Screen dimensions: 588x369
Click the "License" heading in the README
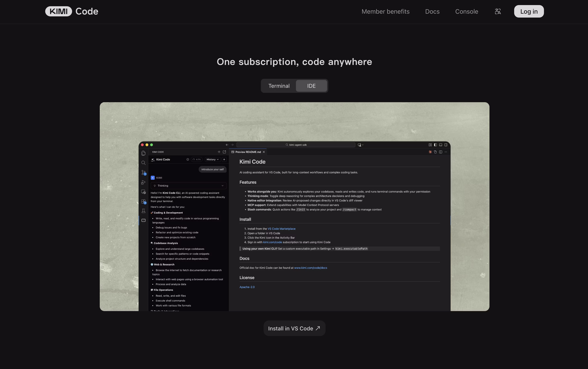coord(247,278)
